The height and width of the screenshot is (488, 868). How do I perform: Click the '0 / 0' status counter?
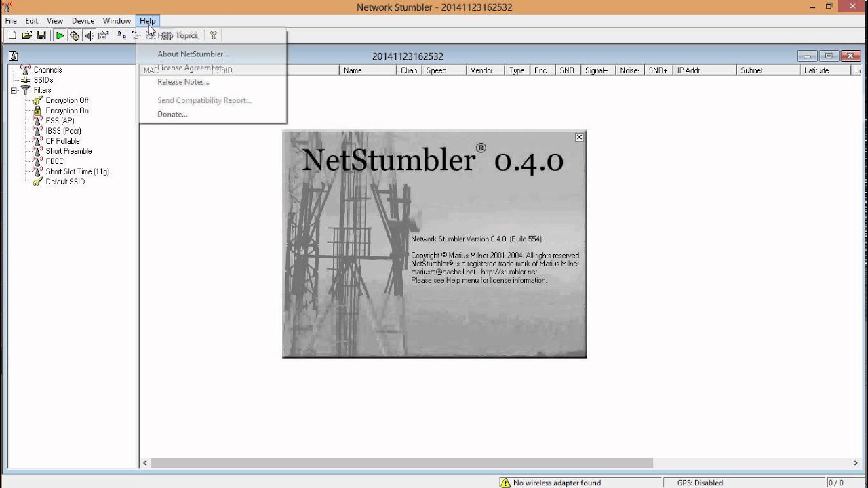835,483
